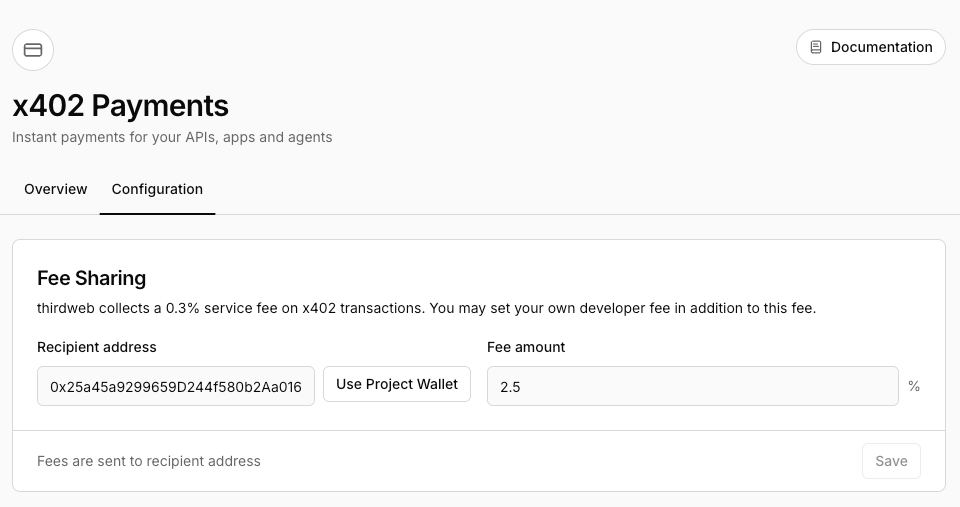This screenshot has height=507, width=960.
Task: Click the Fee amount label
Action: (x=526, y=347)
